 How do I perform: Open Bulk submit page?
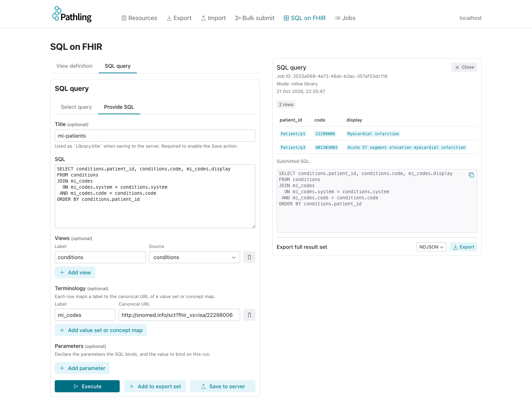coord(255,18)
